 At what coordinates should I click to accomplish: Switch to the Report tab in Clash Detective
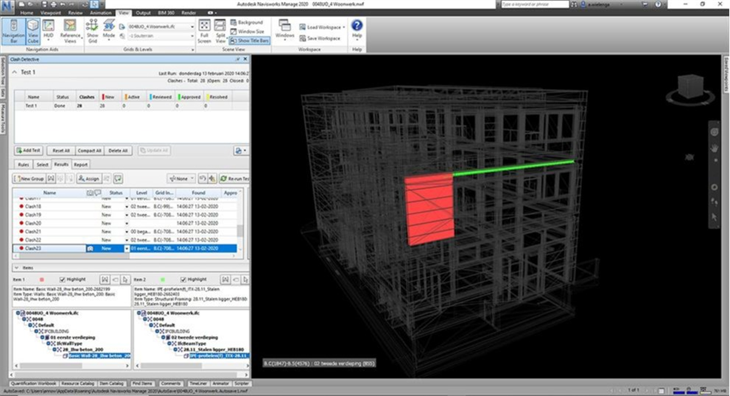(81, 165)
